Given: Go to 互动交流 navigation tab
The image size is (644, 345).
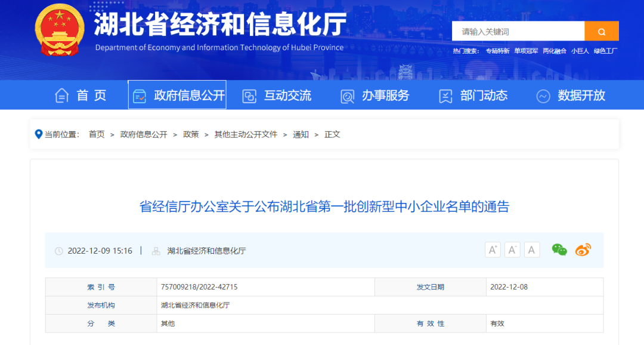Looking at the screenshot, I should pos(277,96).
